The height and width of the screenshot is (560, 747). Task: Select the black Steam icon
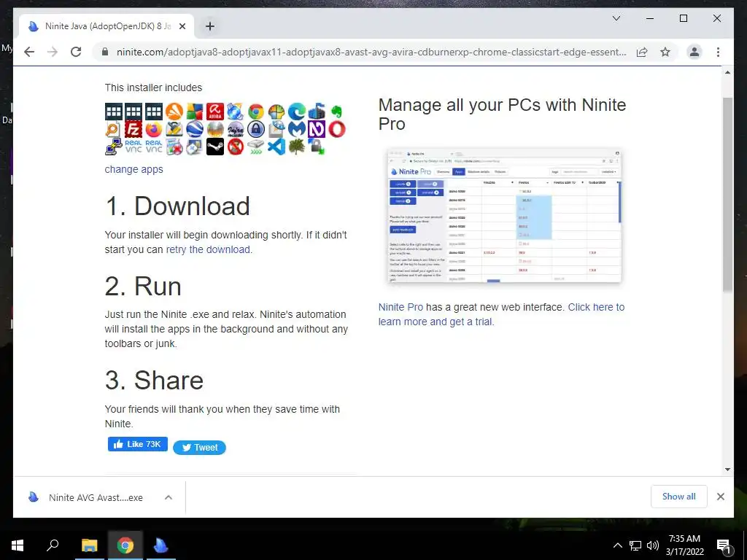point(215,146)
